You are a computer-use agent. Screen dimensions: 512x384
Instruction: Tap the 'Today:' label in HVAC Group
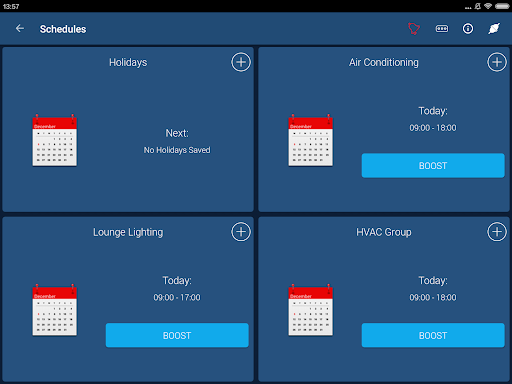point(433,281)
